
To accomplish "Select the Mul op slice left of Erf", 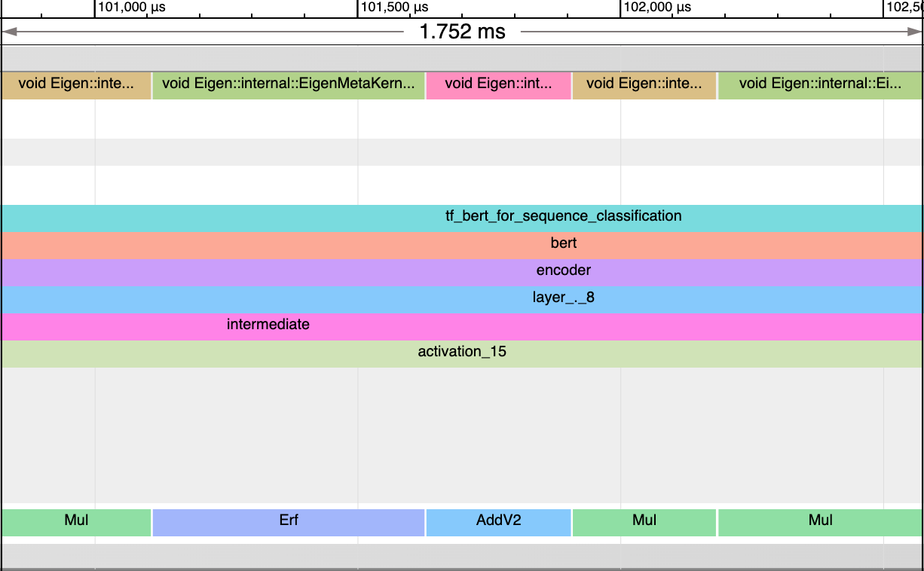I will click(x=76, y=523).
